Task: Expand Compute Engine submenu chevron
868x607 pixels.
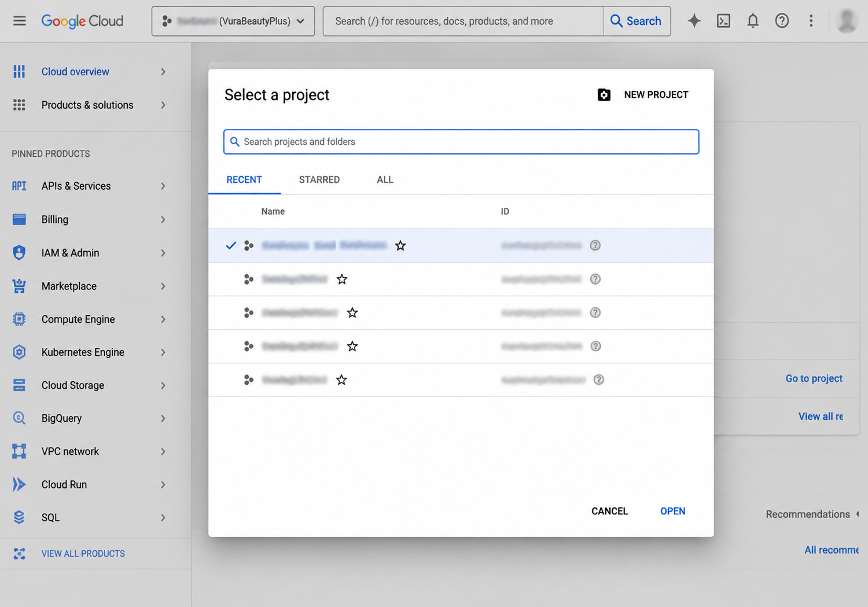Action: (x=163, y=319)
